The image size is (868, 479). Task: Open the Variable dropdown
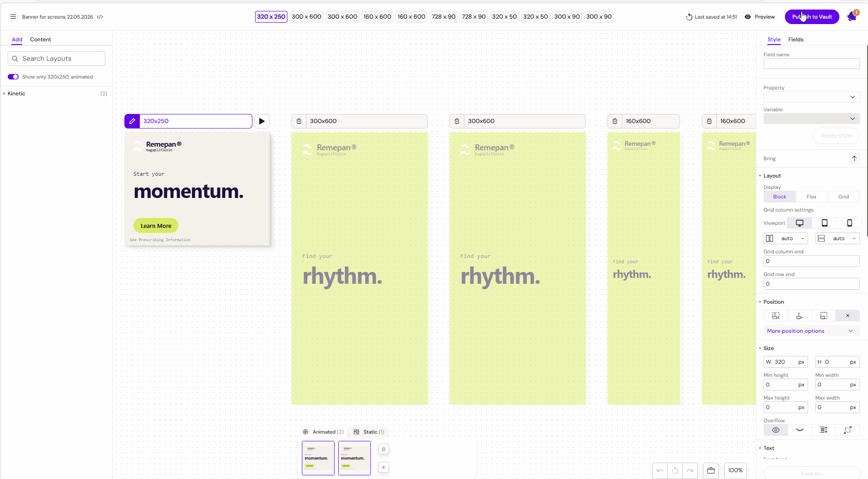coord(811,119)
